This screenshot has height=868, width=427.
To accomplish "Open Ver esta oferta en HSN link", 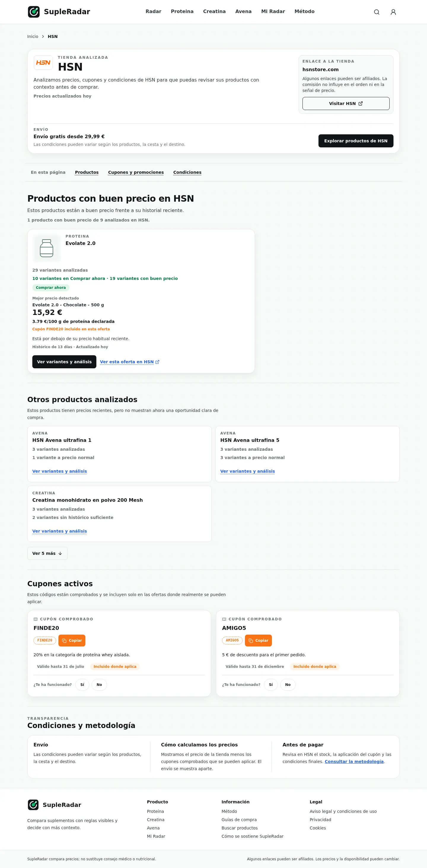I will coord(130,362).
